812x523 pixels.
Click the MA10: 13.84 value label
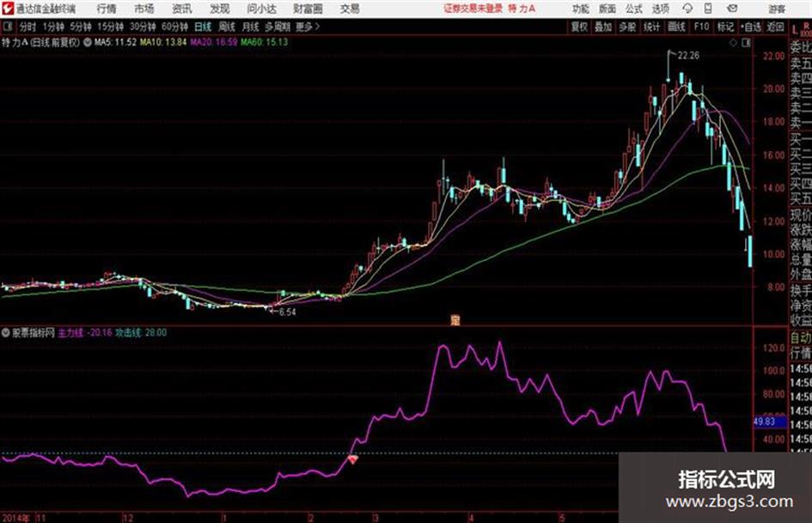[163, 42]
